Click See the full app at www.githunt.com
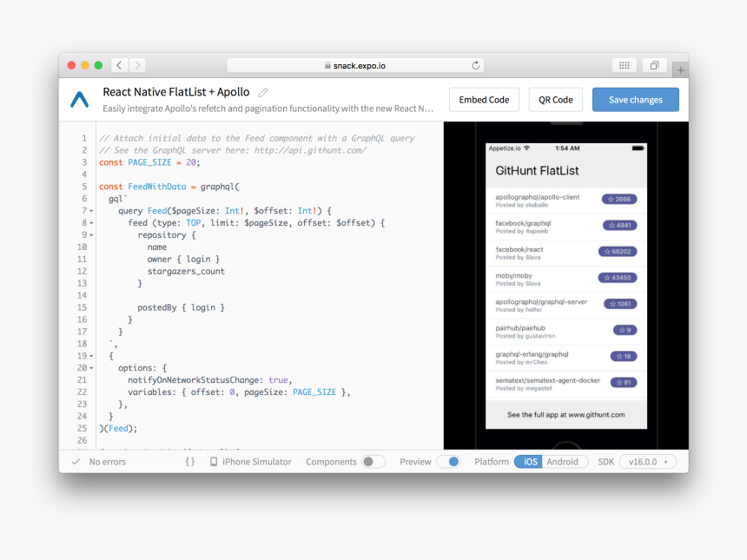The image size is (747, 560). pyautogui.click(x=566, y=415)
